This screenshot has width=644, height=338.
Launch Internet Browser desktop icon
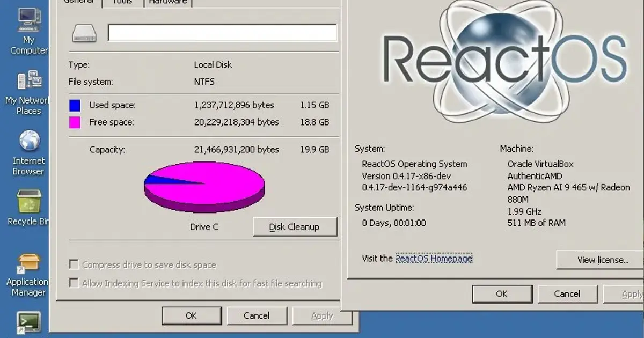pos(29,153)
